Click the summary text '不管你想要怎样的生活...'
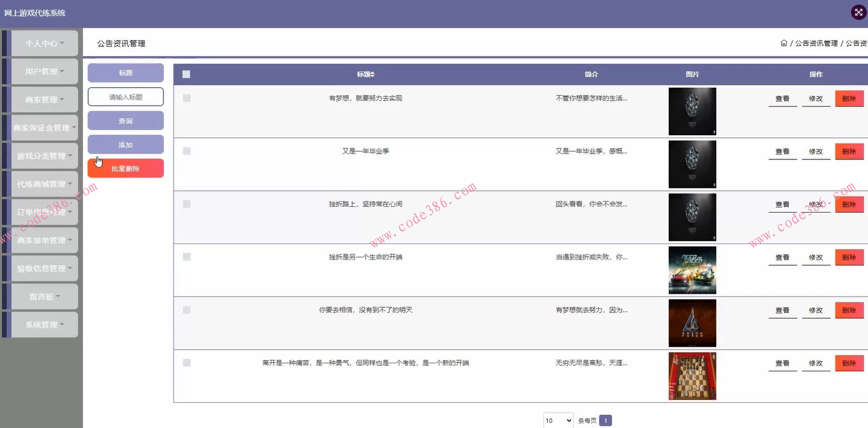 591,98
